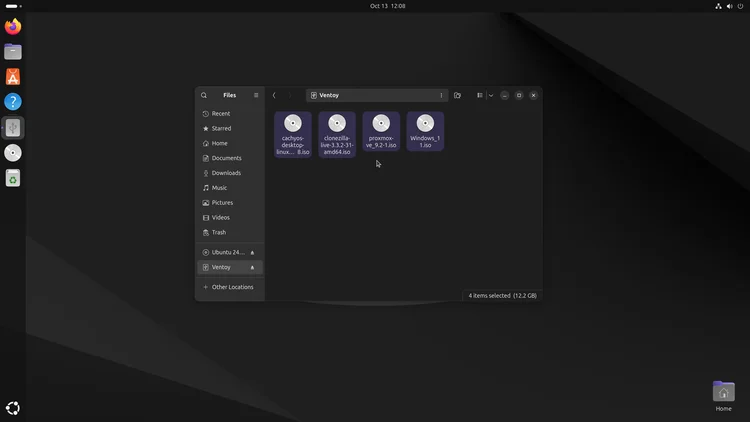The width and height of the screenshot is (750, 422).
Task: Open the Files hamburger main menu
Action: [256, 95]
